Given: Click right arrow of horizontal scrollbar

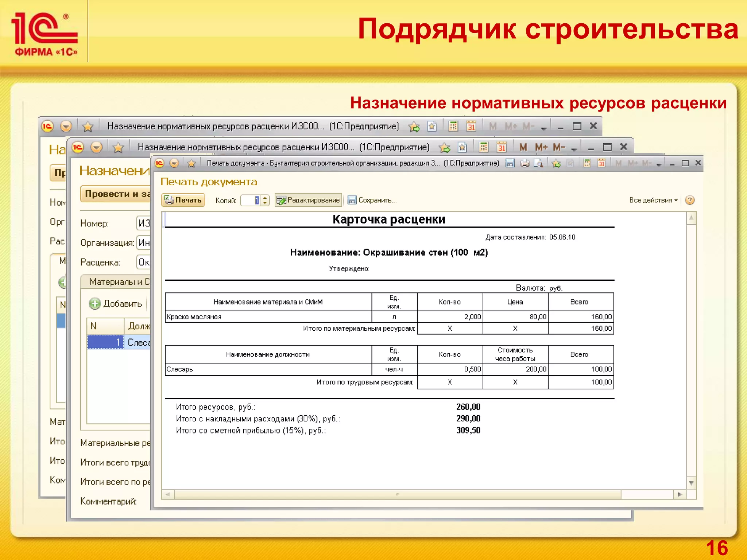Looking at the screenshot, I should tap(680, 494).
